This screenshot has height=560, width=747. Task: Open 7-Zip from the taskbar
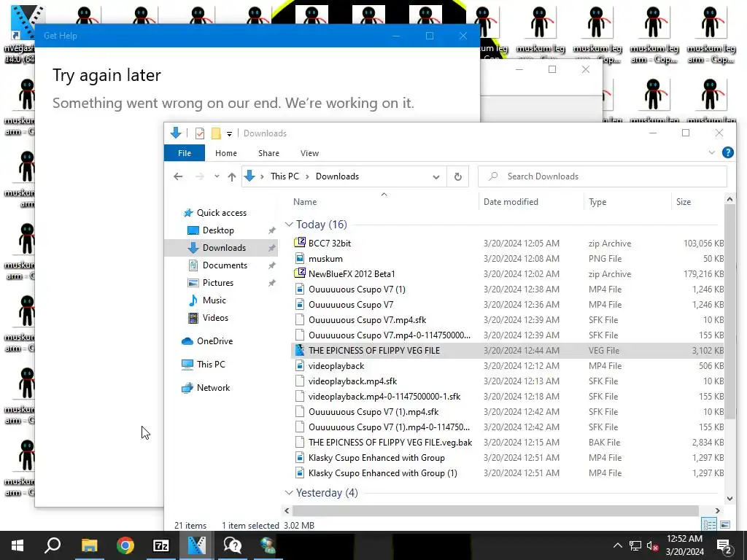(x=161, y=545)
